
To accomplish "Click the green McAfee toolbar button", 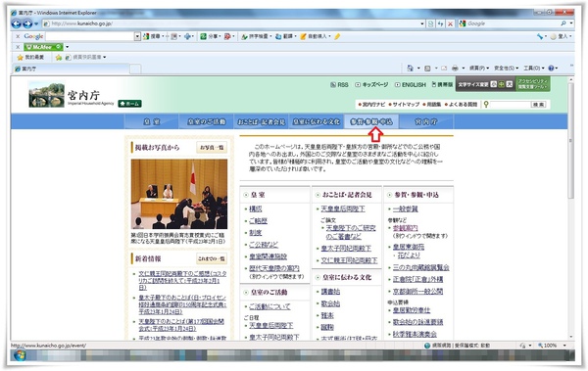I will tap(43, 47).
